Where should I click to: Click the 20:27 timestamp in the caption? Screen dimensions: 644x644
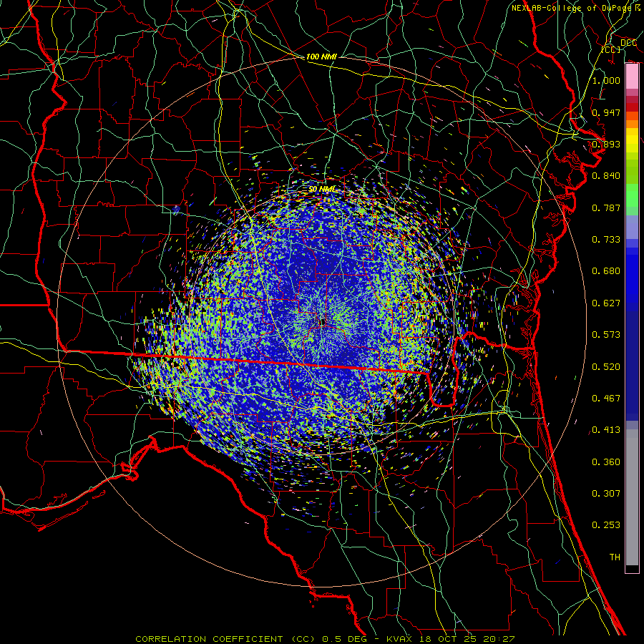pos(500,639)
